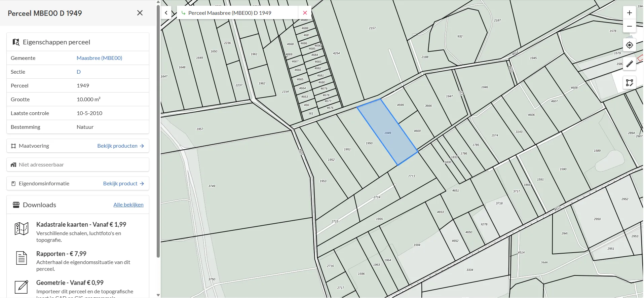This screenshot has height=298, width=644.
Task: Click the Laatste controle date 10-5-2010
Action: coord(89,113)
